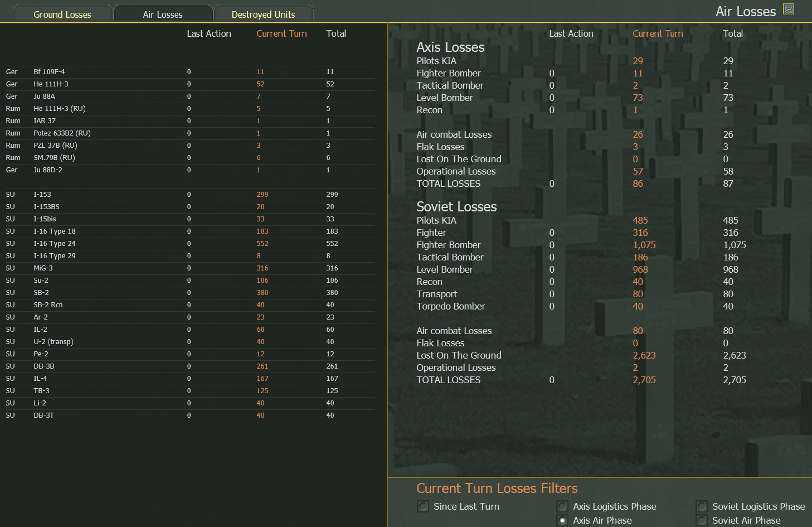The height and width of the screenshot is (527, 812).
Task: Select the Soviet Air Phase filter
Action: point(702,520)
